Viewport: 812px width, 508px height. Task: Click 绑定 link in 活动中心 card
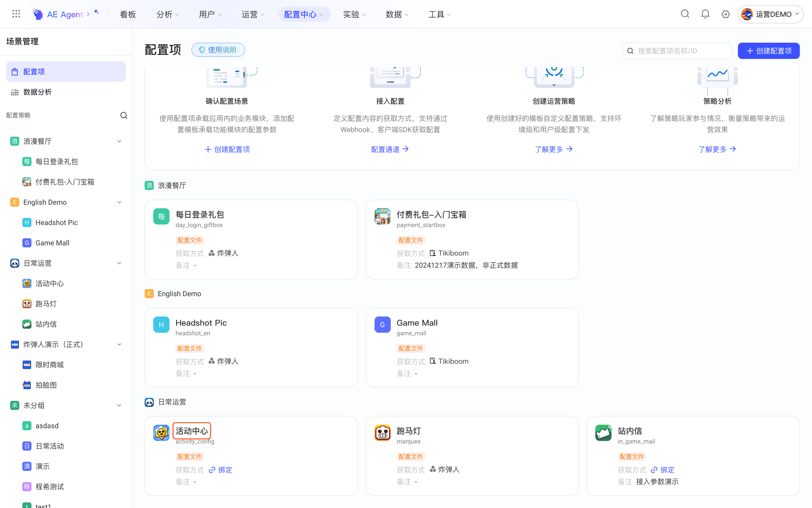pyautogui.click(x=221, y=470)
